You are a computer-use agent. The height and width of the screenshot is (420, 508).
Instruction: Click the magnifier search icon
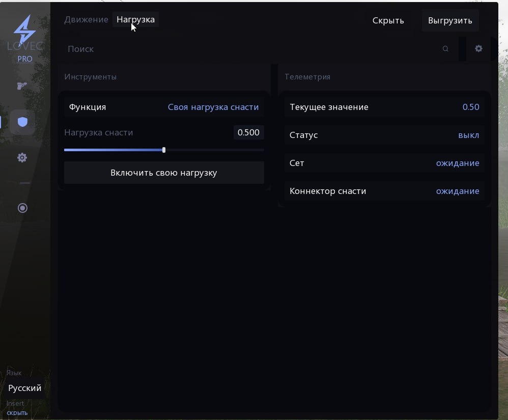coord(445,49)
